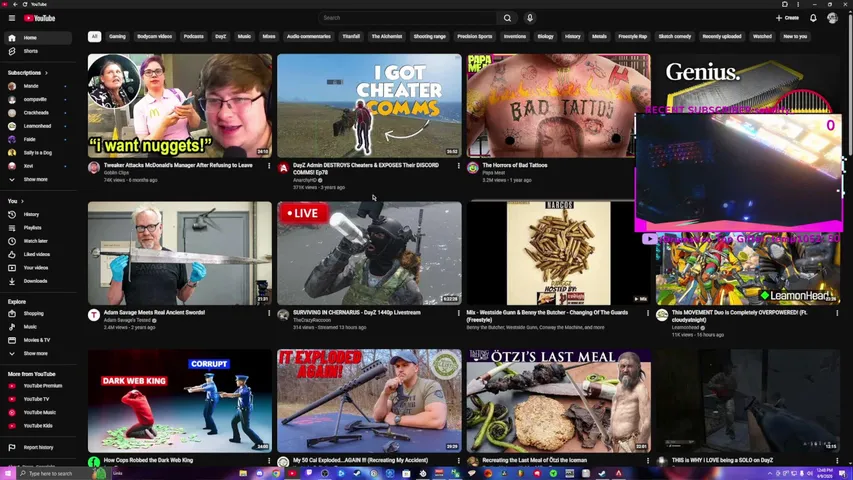The height and width of the screenshot is (480, 853).
Task: Play the 'i want nuggets' video thumbnail
Action: click(180, 106)
